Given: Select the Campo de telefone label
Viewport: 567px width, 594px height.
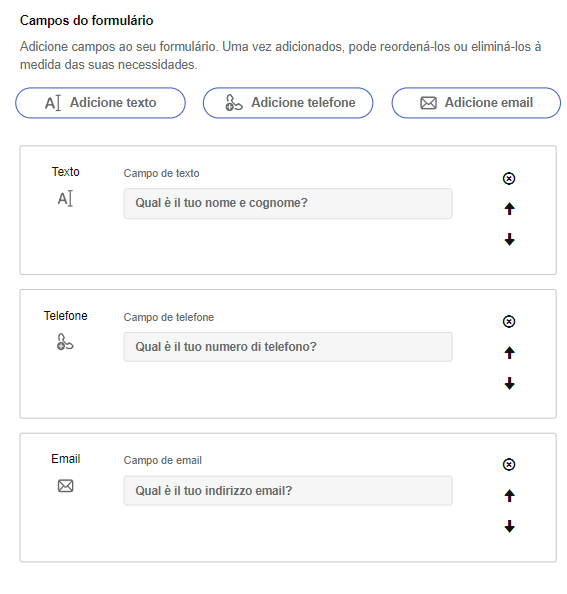Looking at the screenshot, I should point(169,317).
